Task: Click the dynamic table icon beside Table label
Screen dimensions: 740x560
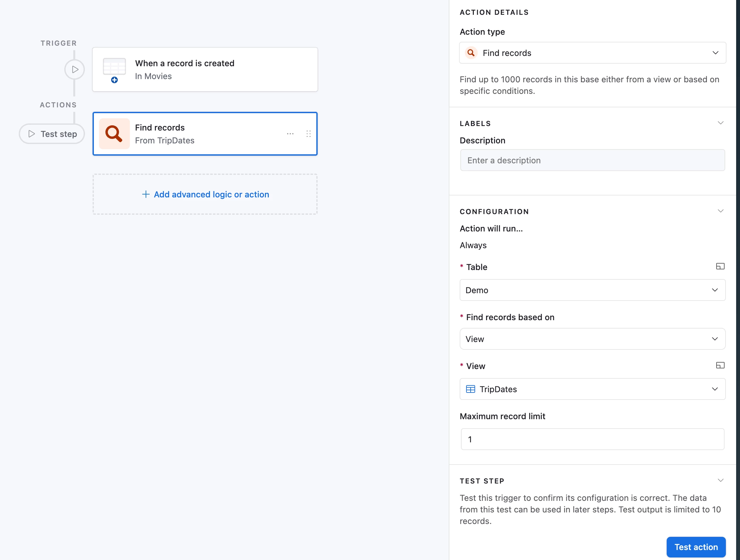Action: tap(720, 266)
